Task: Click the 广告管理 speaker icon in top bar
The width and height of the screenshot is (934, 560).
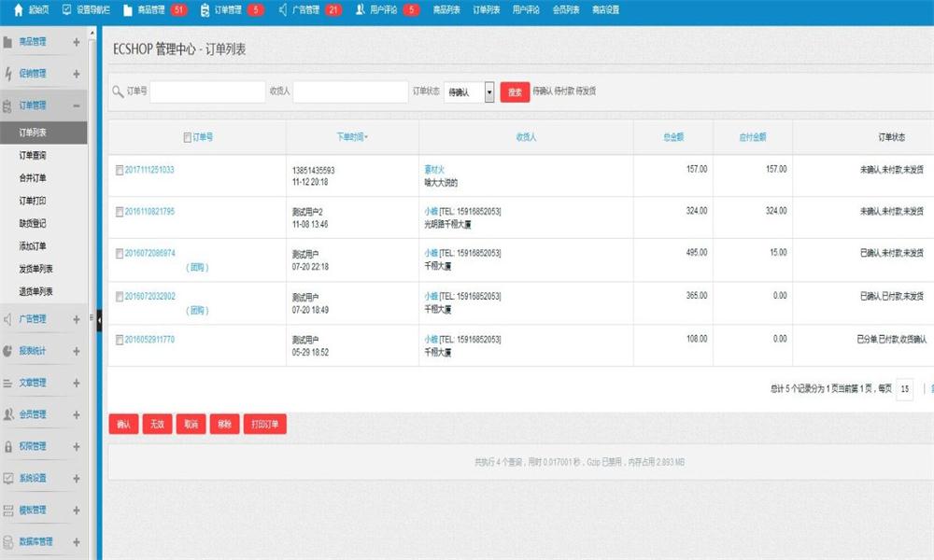Action: (x=283, y=10)
